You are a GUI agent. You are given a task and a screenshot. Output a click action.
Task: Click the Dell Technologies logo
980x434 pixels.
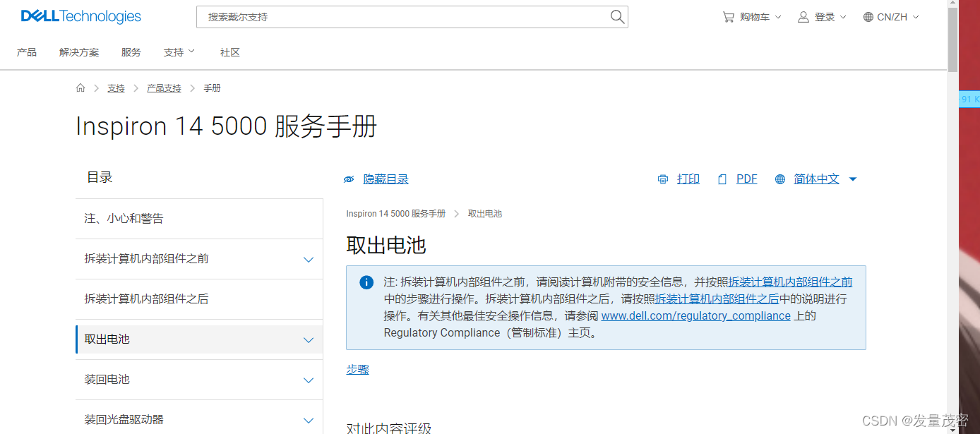coord(80,16)
